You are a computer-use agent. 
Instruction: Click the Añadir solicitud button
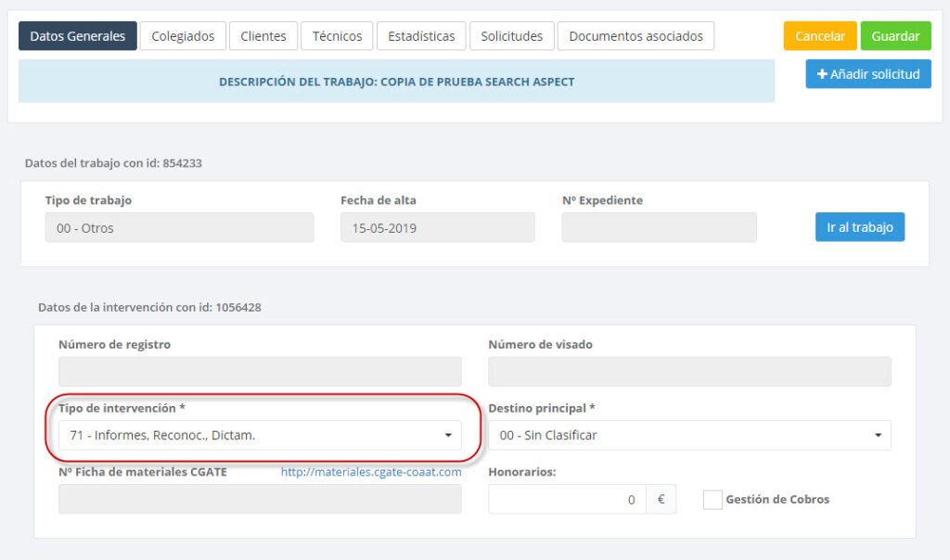868,74
